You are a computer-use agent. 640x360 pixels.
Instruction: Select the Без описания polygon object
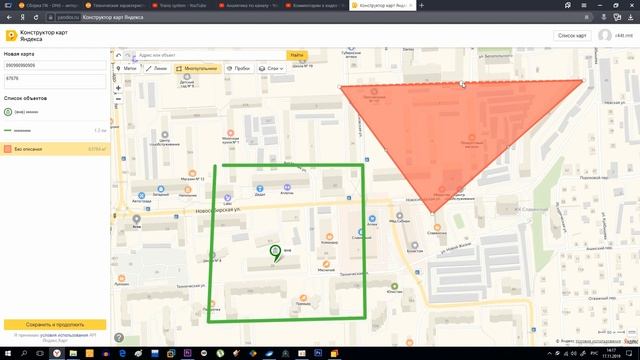[55, 149]
